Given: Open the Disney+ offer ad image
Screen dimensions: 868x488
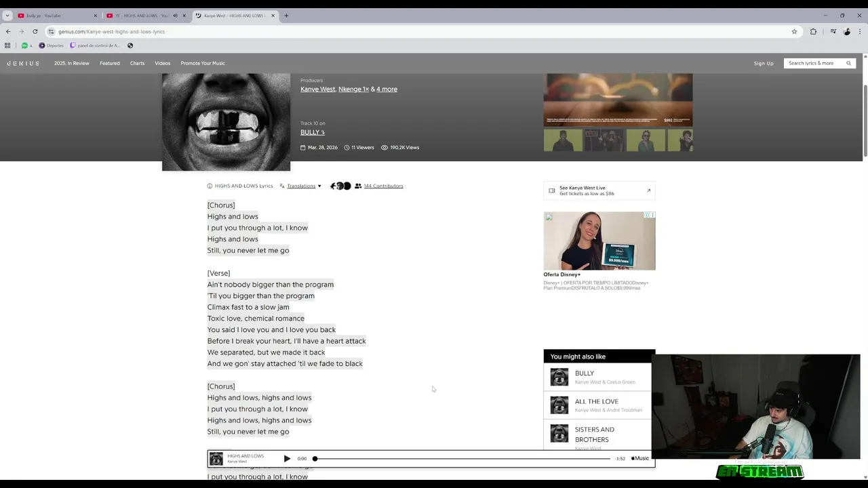Looking at the screenshot, I should 599,241.
